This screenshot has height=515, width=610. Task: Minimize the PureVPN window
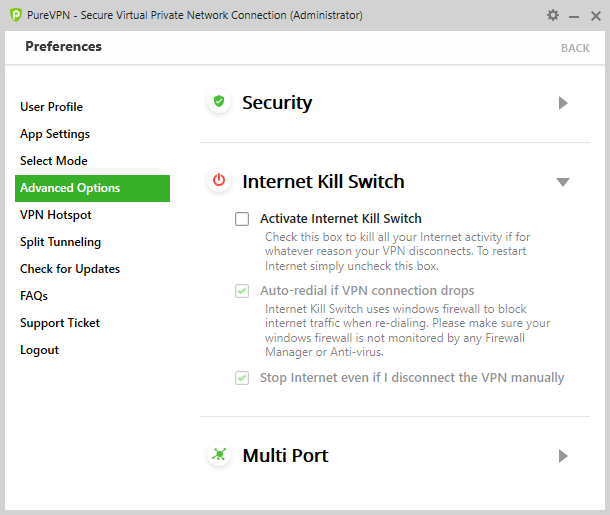click(574, 16)
